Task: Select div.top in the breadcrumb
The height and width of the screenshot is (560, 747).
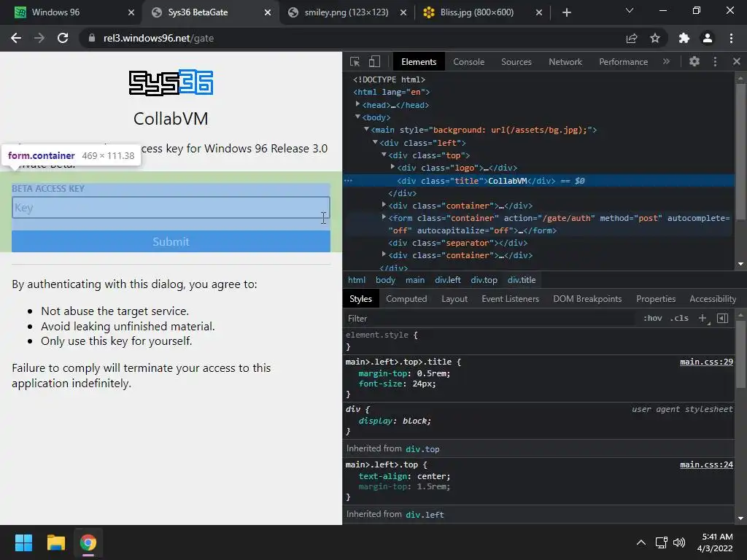Action: [x=484, y=280]
